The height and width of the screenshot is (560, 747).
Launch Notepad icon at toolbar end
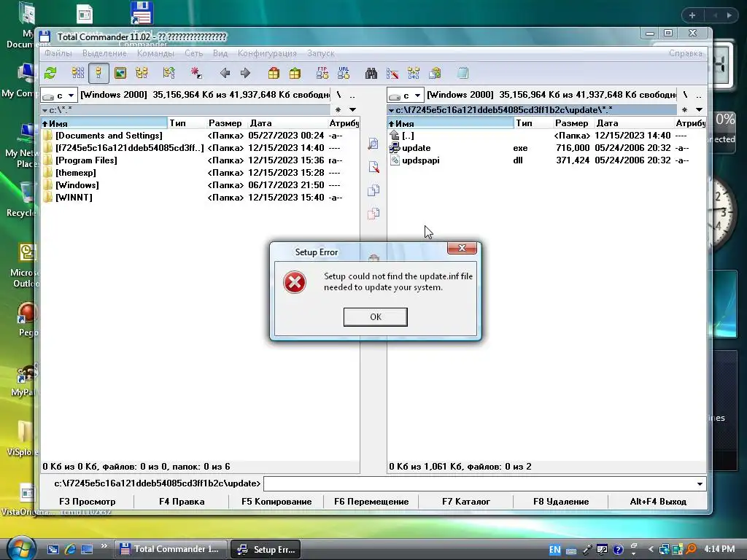(462, 73)
